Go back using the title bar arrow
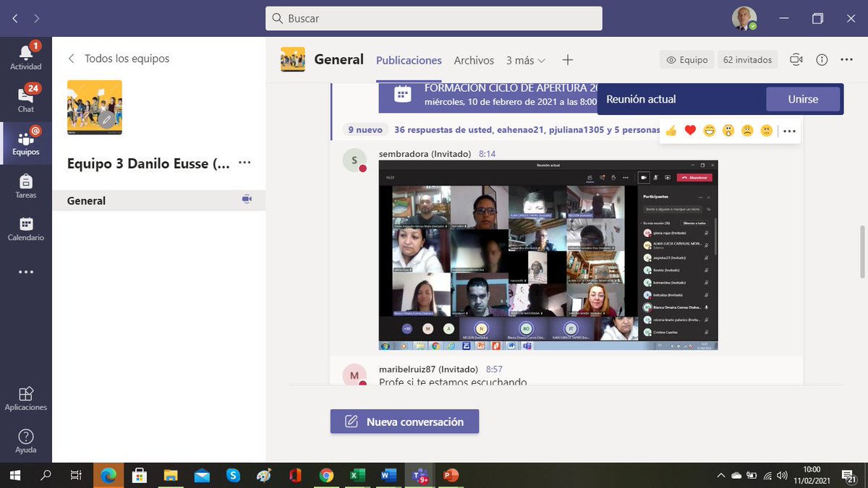 pyautogui.click(x=16, y=18)
